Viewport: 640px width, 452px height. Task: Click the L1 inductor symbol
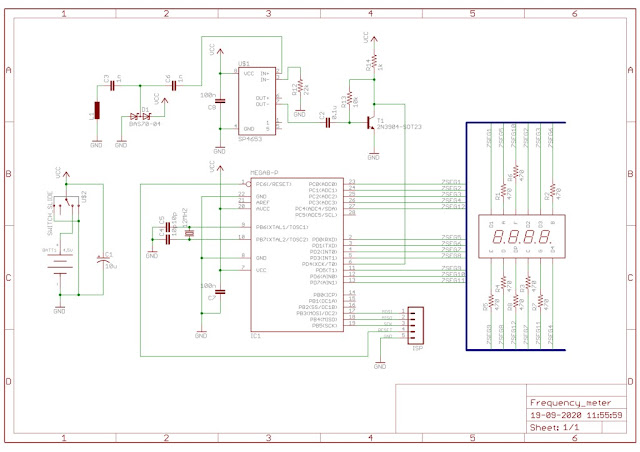[x=97, y=110]
